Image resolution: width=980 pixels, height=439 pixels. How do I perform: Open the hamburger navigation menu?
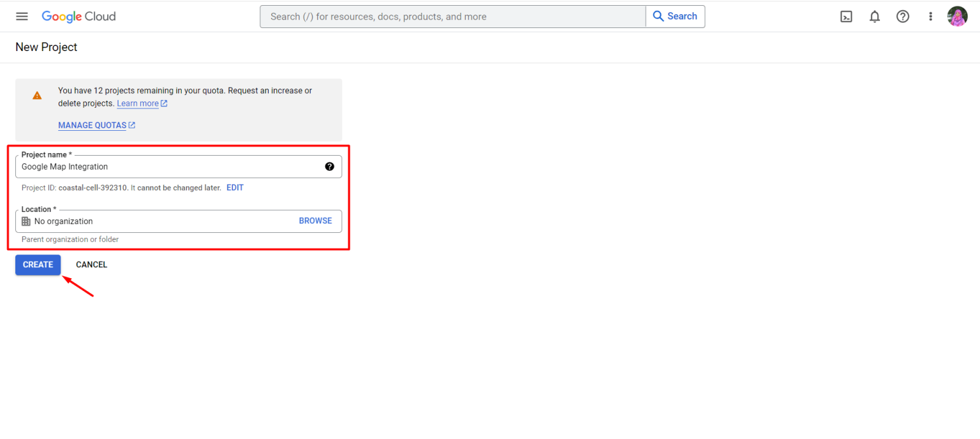pyautogui.click(x=22, y=17)
